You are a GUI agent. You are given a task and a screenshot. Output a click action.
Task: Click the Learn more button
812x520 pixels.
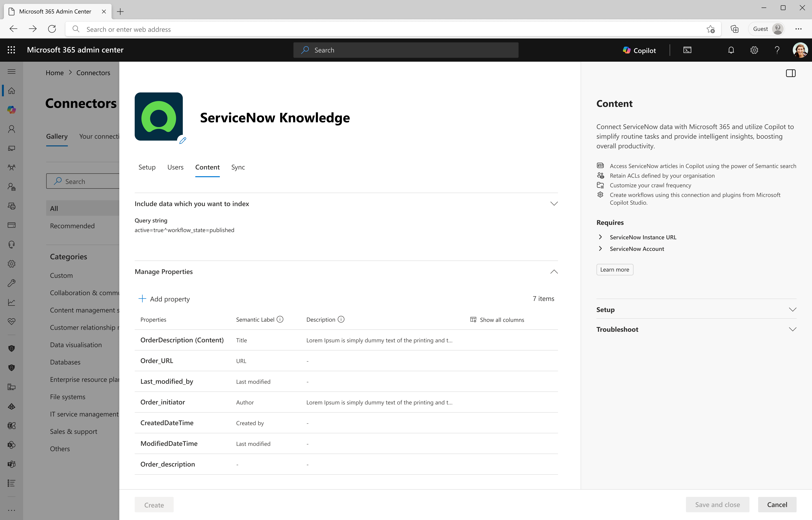click(614, 269)
